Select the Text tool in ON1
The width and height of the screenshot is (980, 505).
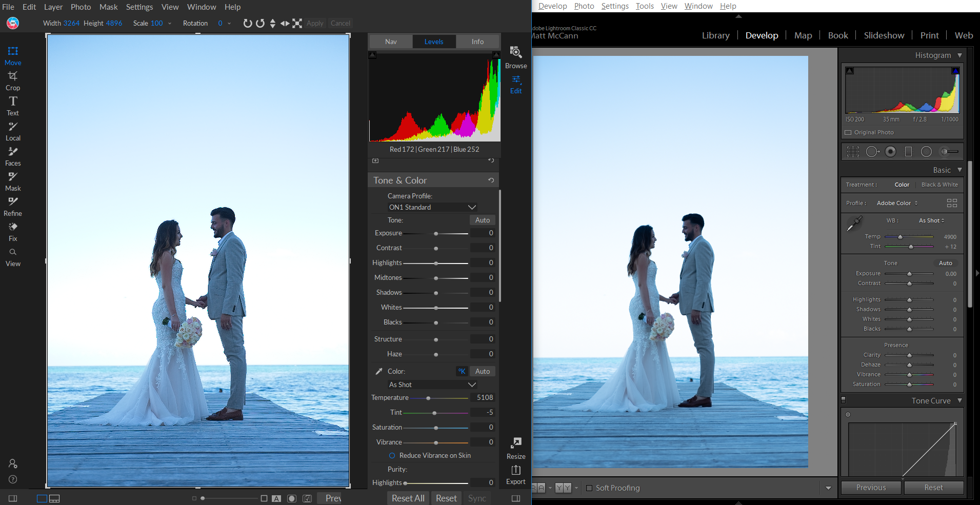tap(13, 106)
